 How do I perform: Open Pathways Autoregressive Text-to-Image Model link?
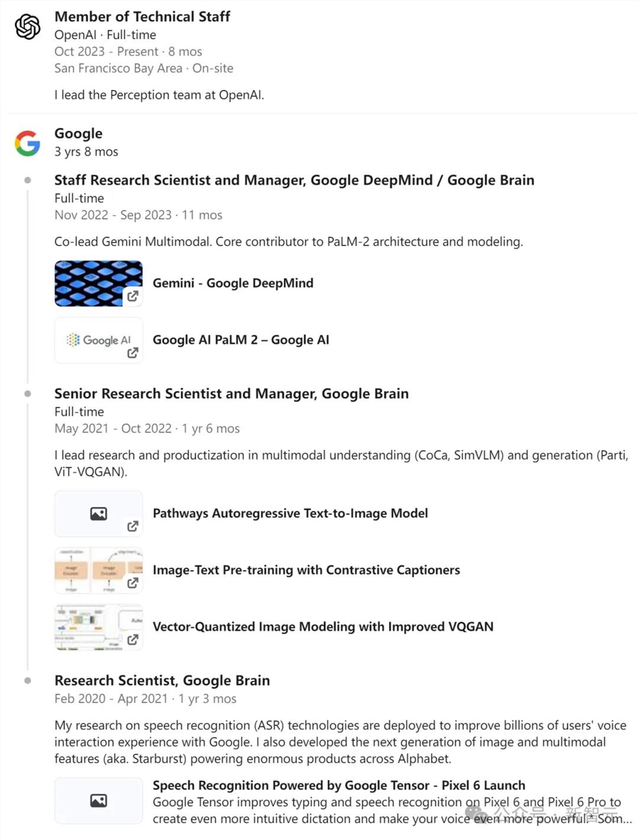click(x=290, y=513)
